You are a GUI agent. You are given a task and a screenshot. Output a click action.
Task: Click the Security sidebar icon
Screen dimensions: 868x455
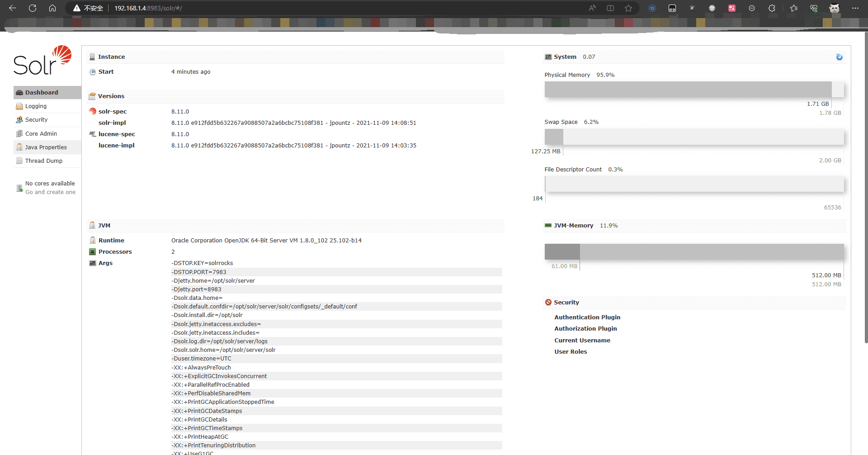coord(19,120)
